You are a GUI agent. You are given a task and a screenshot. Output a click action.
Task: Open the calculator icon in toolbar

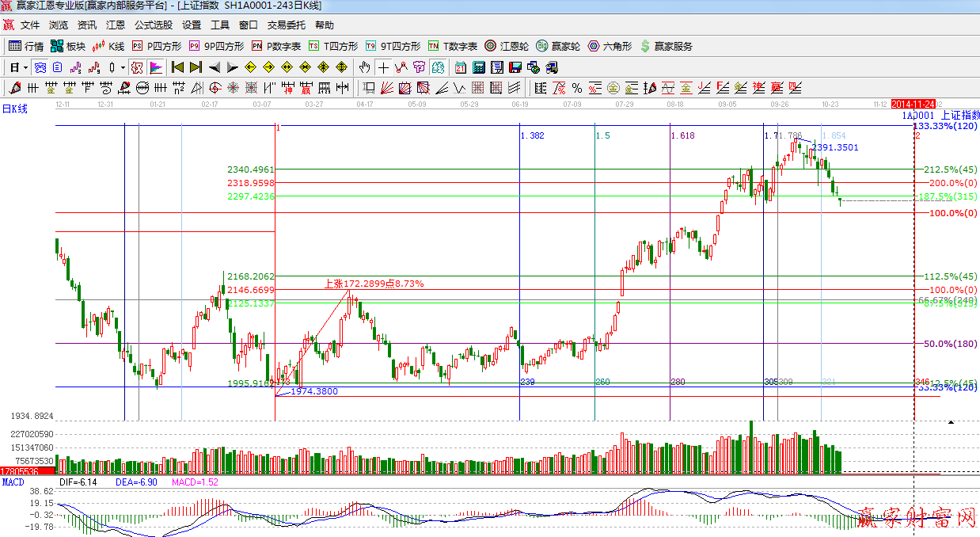[478, 67]
